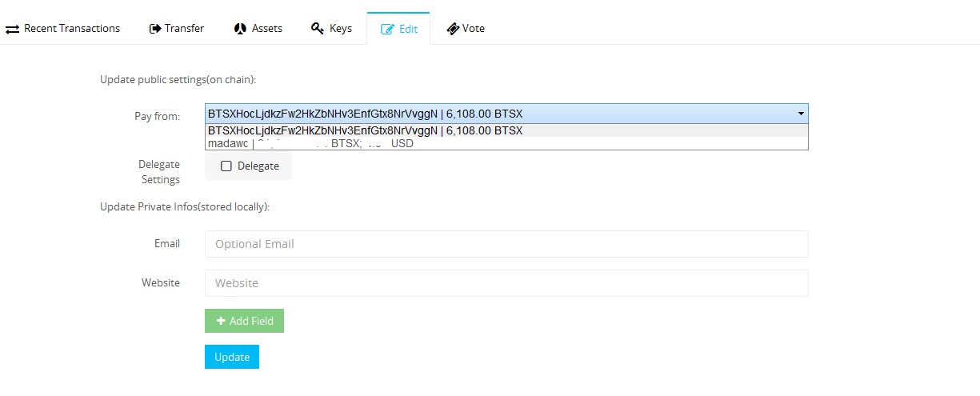Focus the Optional Email input field

pos(506,244)
